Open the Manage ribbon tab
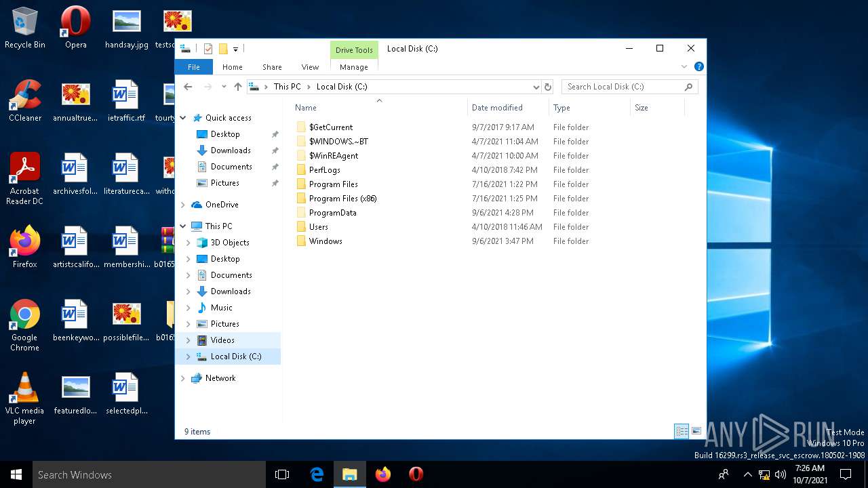The width and height of the screenshot is (868, 488). [x=354, y=67]
